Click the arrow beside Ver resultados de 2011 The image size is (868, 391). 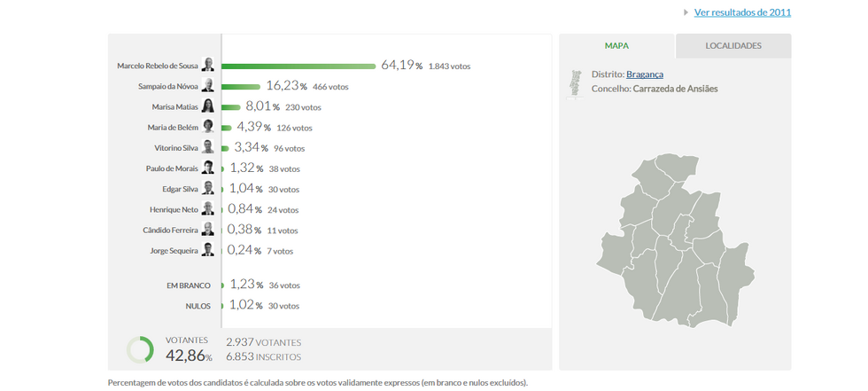click(686, 12)
